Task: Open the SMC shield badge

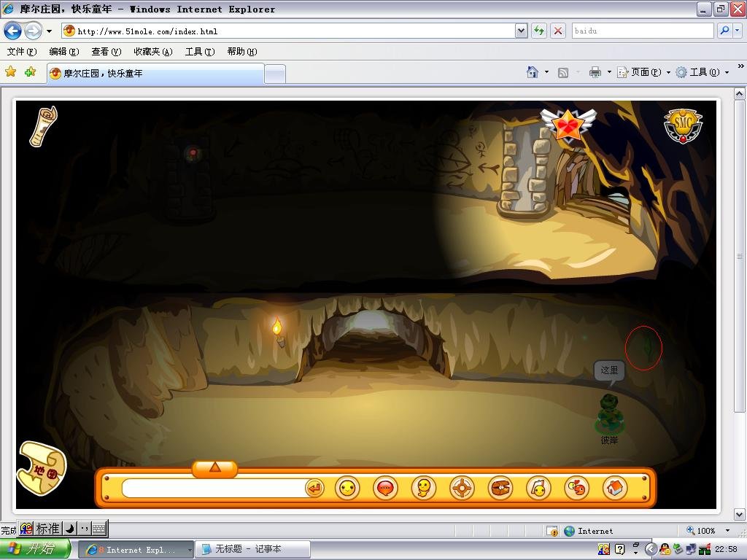Action: point(682,125)
